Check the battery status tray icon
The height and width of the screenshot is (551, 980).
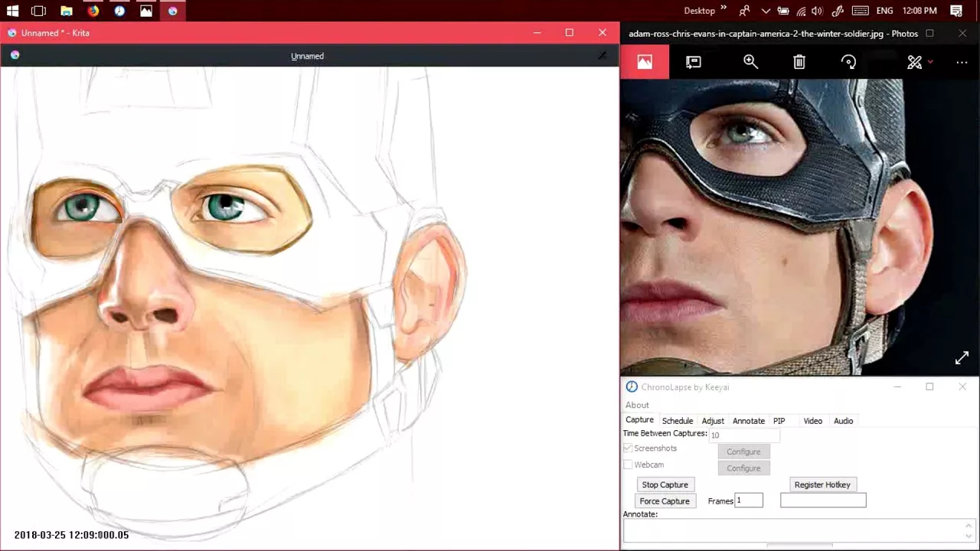[783, 11]
